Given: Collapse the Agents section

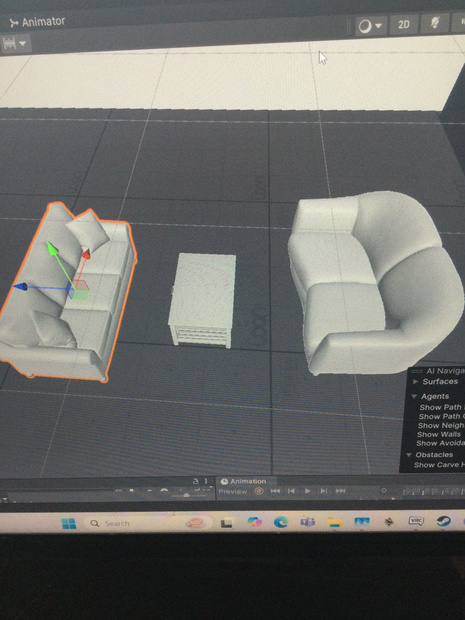Looking at the screenshot, I should pos(414,396).
